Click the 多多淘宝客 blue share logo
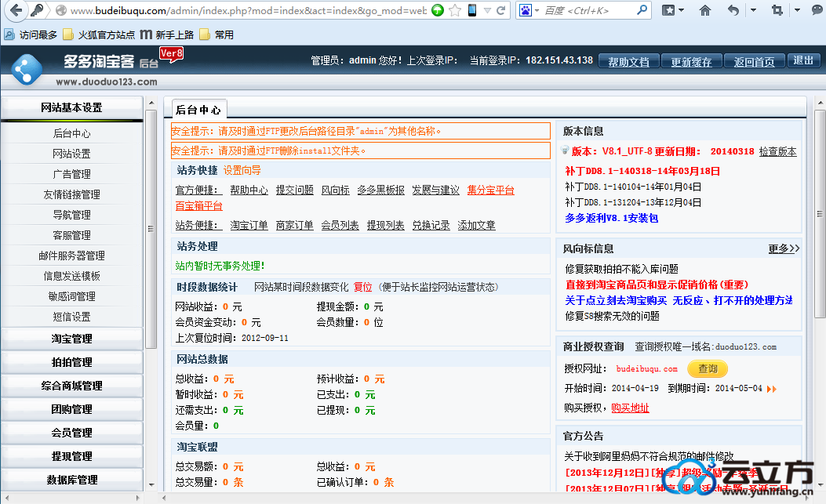The height and width of the screenshot is (504, 826). (27, 69)
